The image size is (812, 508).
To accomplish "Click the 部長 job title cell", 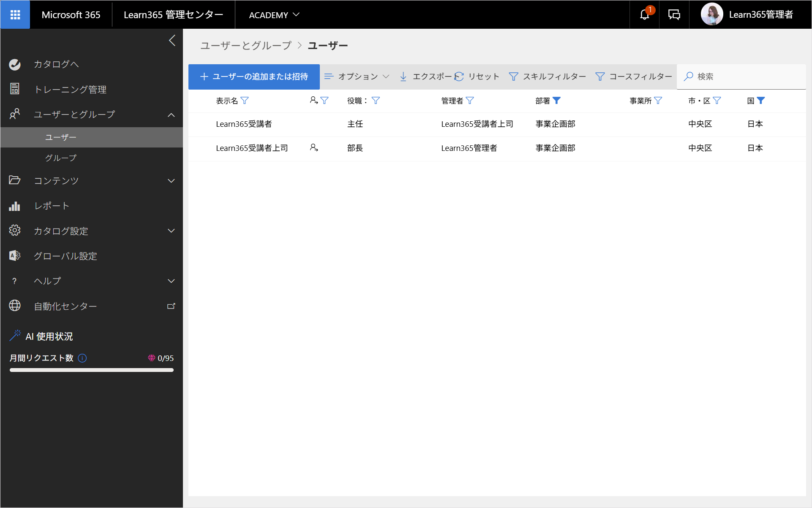I will tap(355, 148).
